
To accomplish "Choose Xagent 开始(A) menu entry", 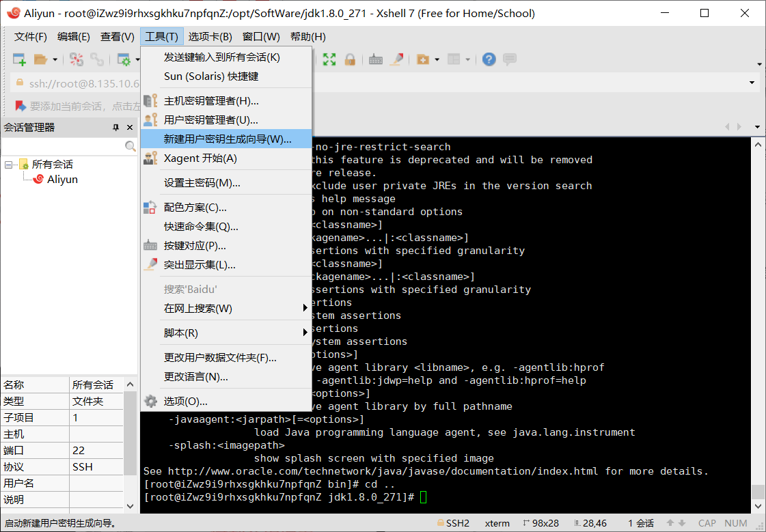I will [x=226, y=158].
